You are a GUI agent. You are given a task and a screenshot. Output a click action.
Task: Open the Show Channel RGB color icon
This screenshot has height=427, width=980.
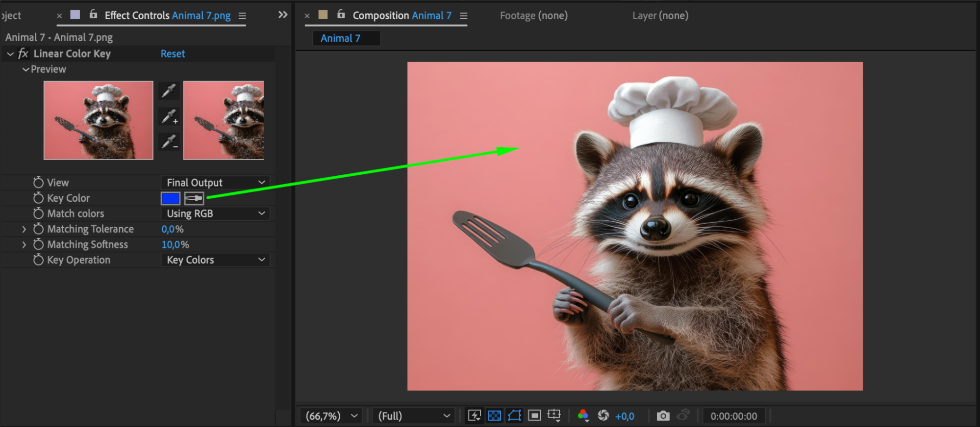tap(583, 416)
